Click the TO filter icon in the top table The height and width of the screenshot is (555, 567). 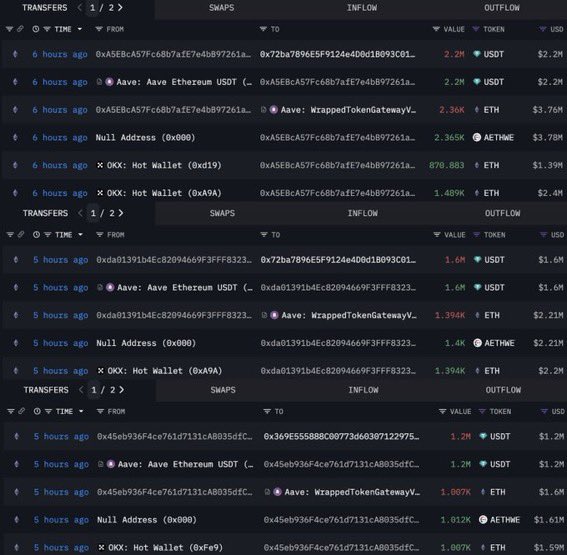coord(263,29)
